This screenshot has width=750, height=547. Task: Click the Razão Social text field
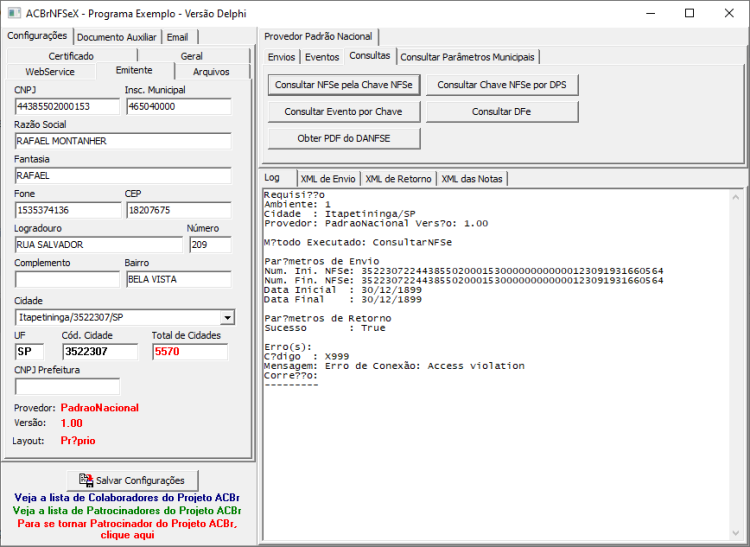[x=123, y=141]
